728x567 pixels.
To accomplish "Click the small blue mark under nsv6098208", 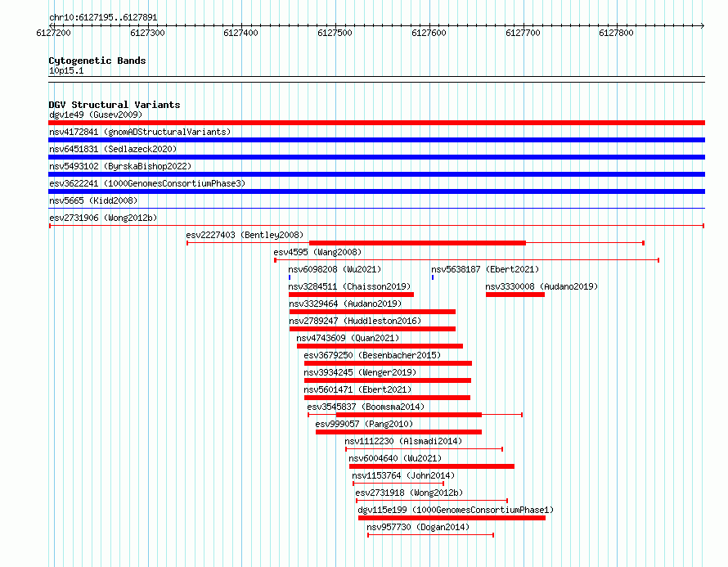I will (290, 277).
